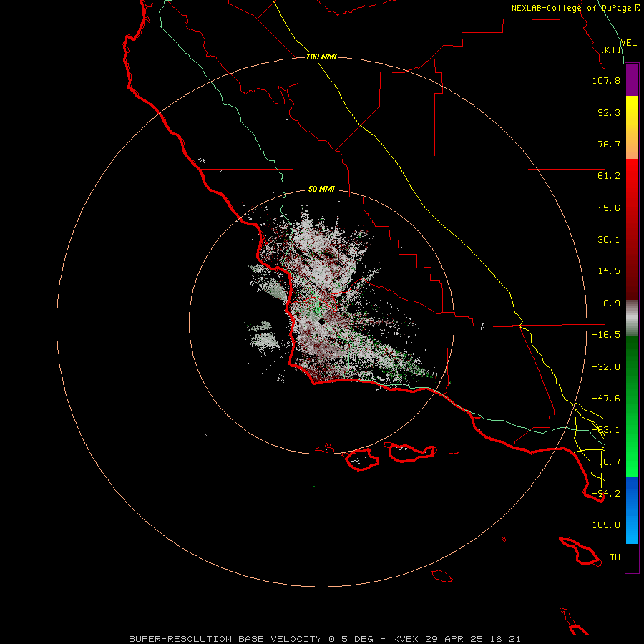Select the -109.8 velocity scale value
The image size is (644, 644).
603,525
